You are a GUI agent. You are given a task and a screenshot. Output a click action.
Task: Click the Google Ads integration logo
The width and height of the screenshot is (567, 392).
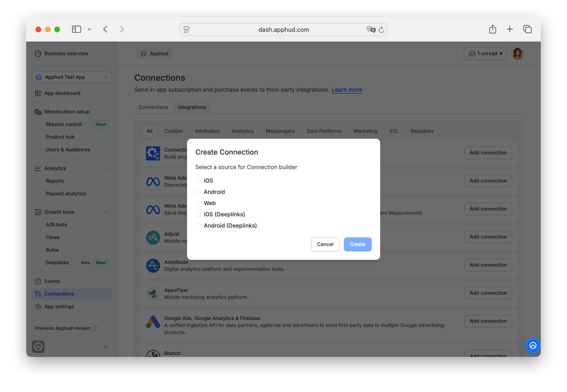153,322
